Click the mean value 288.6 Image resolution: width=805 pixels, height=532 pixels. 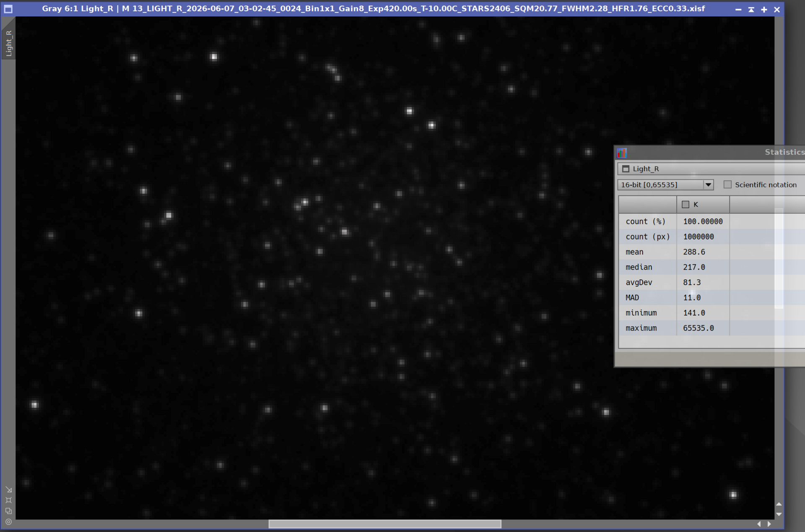(694, 252)
